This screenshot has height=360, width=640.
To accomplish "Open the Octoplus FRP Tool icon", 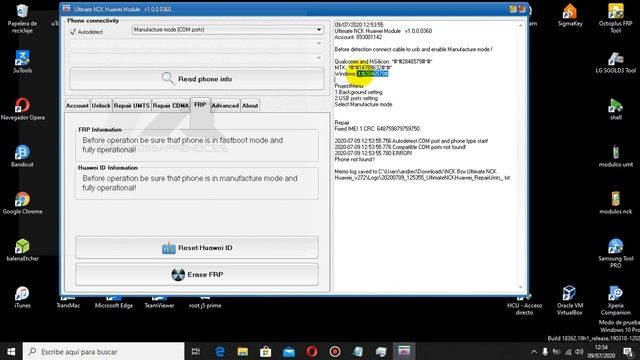I will (x=616, y=19).
